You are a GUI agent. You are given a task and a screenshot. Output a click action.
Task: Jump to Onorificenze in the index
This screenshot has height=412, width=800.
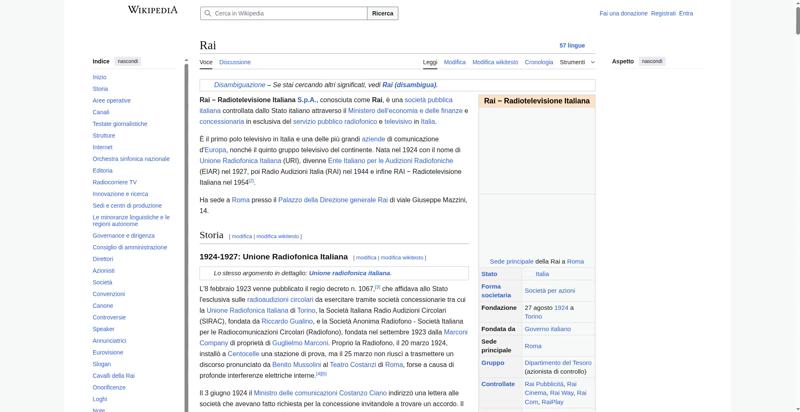coord(109,388)
